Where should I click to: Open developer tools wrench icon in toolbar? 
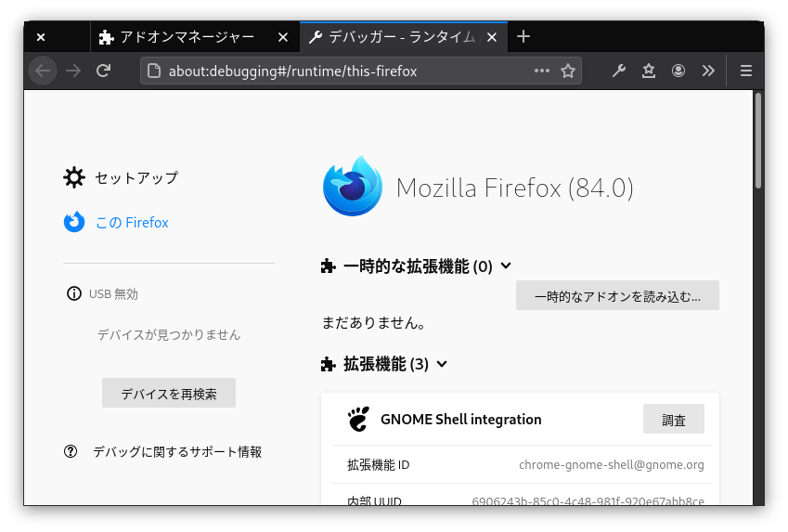click(x=619, y=71)
